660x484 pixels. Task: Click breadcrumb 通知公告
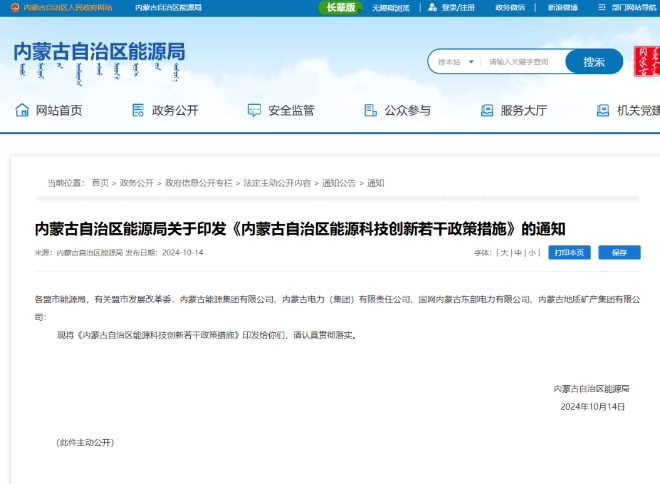click(x=339, y=183)
